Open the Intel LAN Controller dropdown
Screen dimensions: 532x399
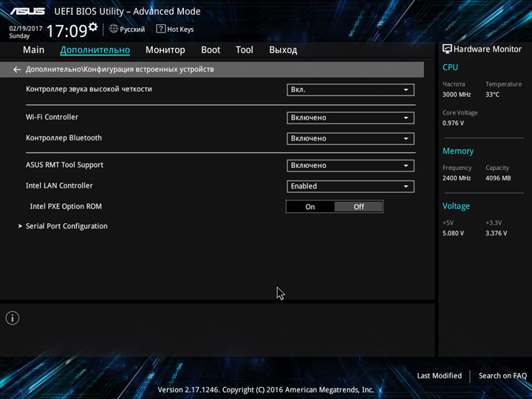coord(350,186)
